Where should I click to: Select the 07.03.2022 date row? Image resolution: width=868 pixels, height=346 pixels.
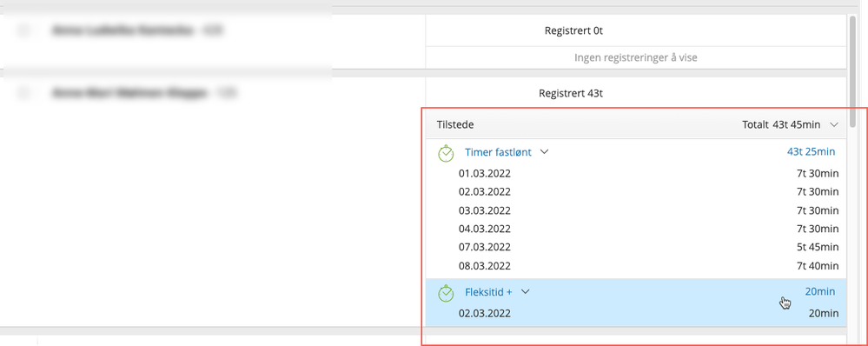point(636,247)
